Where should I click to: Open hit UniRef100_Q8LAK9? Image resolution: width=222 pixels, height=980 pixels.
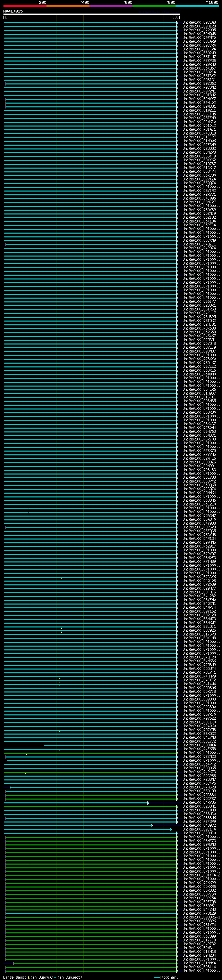[x=199, y=41]
